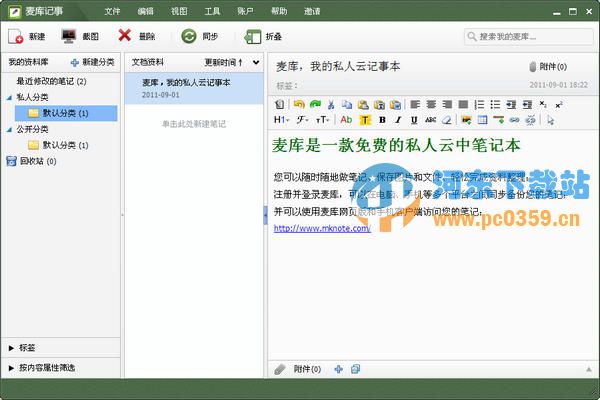The width and height of the screenshot is (600, 400).
Task: Click the 新建 new note button
Action: pyautogui.click(x=26, y=36)
